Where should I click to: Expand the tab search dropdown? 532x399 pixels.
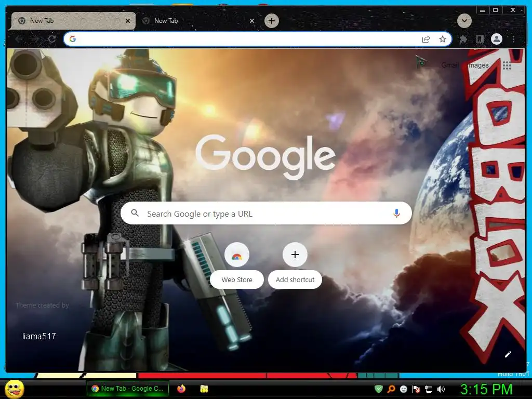[x=464, y=21]
